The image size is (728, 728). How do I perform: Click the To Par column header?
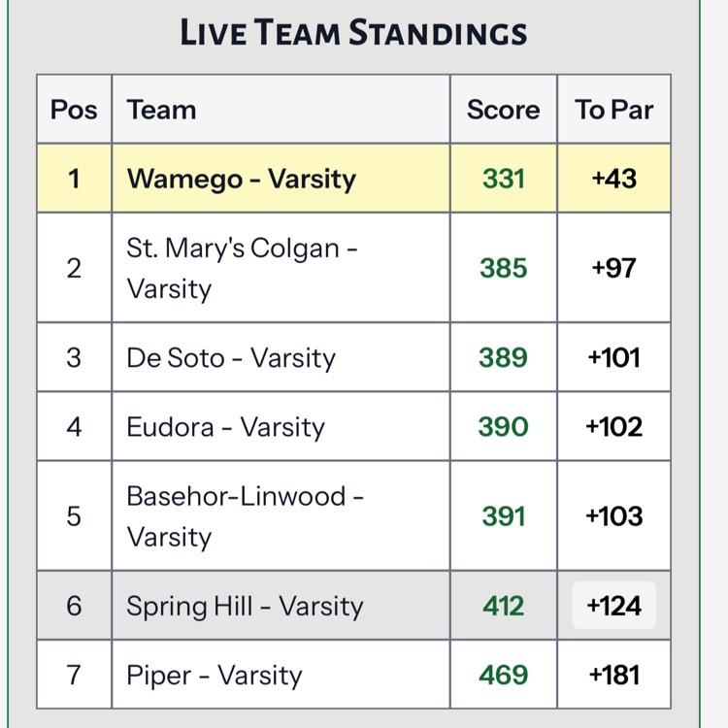tap(613, 109)
